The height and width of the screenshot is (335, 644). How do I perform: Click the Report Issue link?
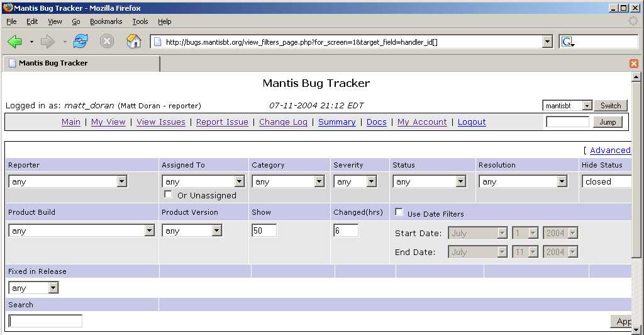222,122
